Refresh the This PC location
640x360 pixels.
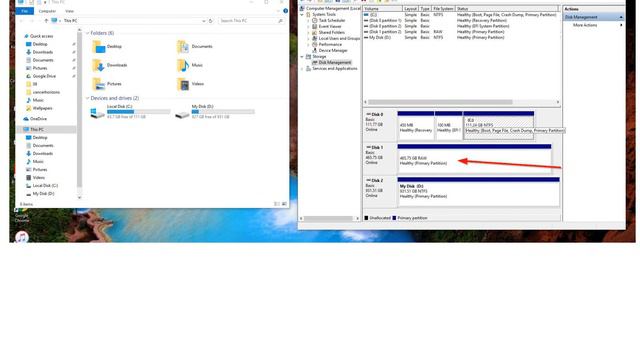[x=211, y=20]
